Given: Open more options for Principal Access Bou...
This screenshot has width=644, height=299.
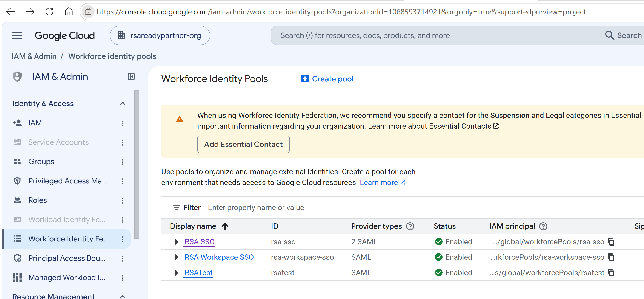Looking at the screenshot, I should 123,259.
